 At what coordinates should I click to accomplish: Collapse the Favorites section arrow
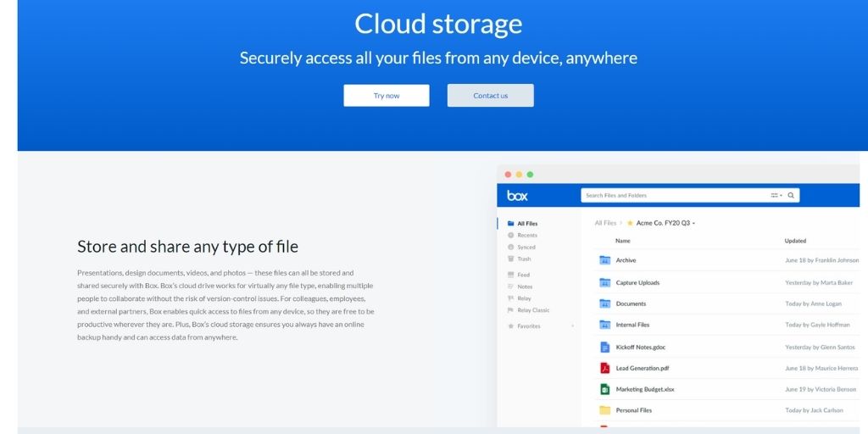(x=572, y=326)
